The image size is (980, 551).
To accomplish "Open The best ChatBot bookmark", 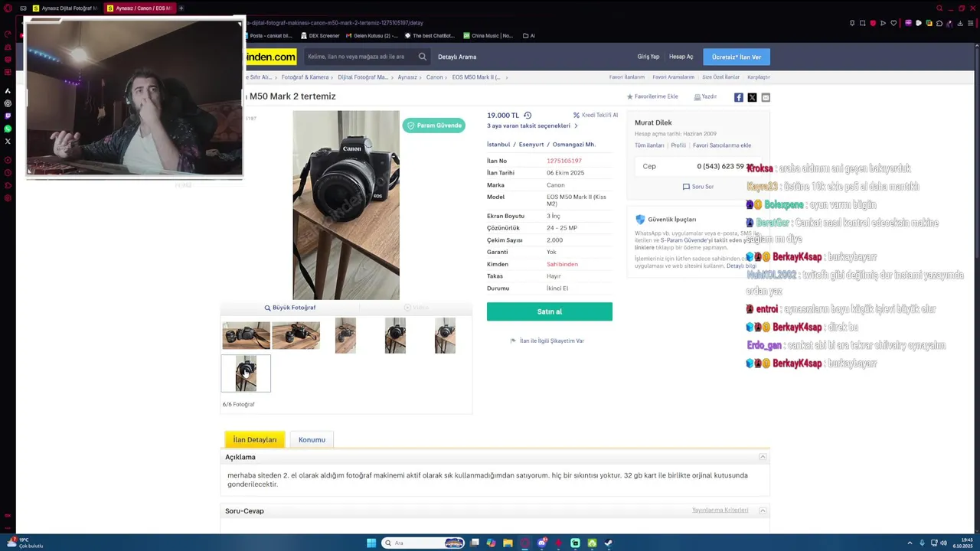I will 430,35.
